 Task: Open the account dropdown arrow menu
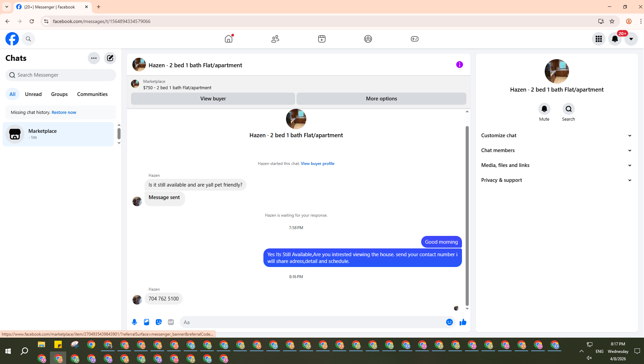click(x=631, y=39)
